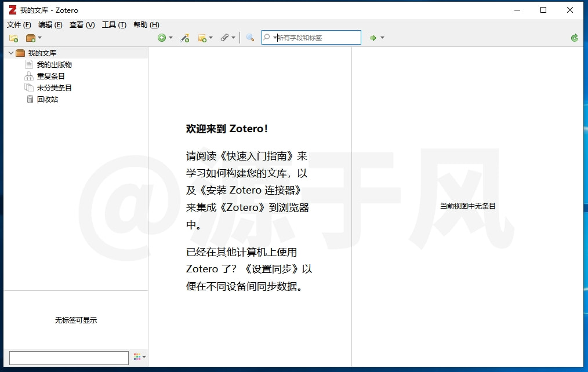Select 重复条目 in the tree
The image size is (588, 372).
click(50, 76)
